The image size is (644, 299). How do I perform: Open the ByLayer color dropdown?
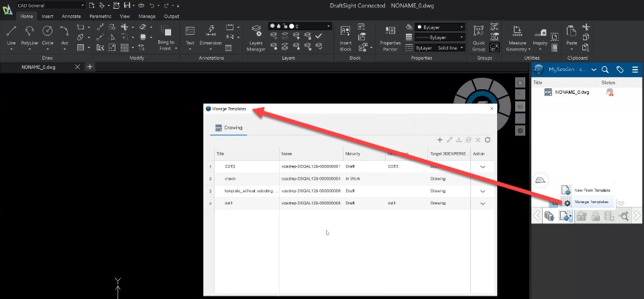(x=440, y=27)
